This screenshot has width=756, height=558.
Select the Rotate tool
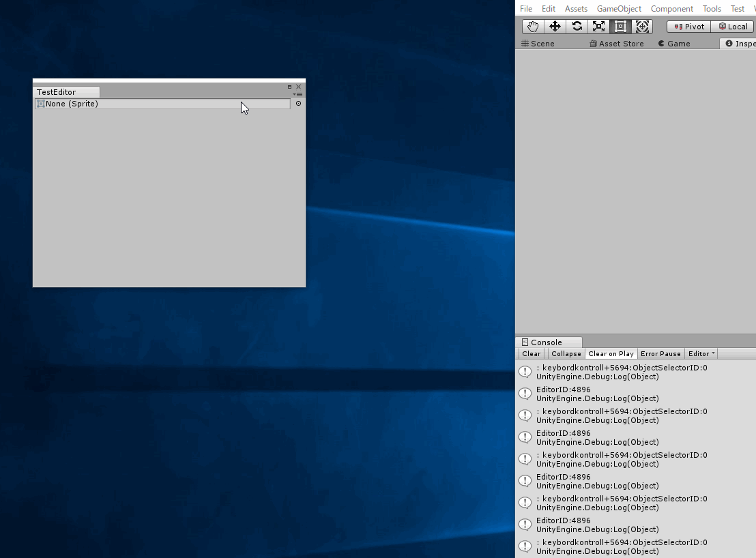pos(577,26)
